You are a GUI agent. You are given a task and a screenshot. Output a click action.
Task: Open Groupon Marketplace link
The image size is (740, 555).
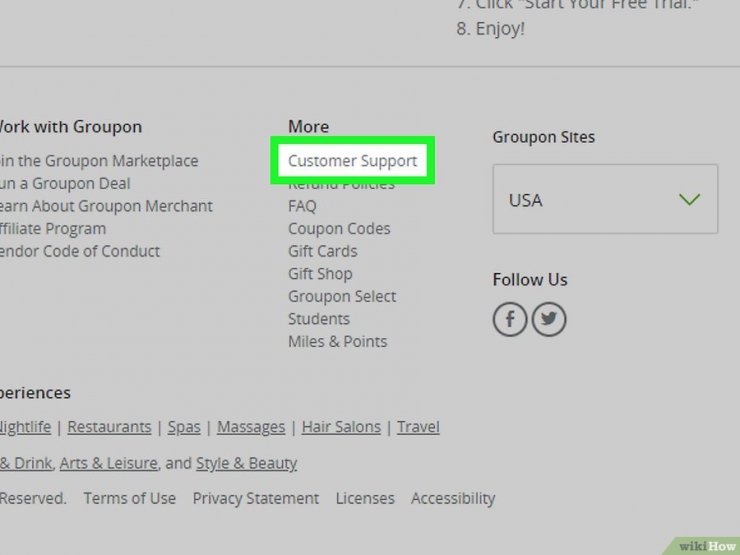99,161
